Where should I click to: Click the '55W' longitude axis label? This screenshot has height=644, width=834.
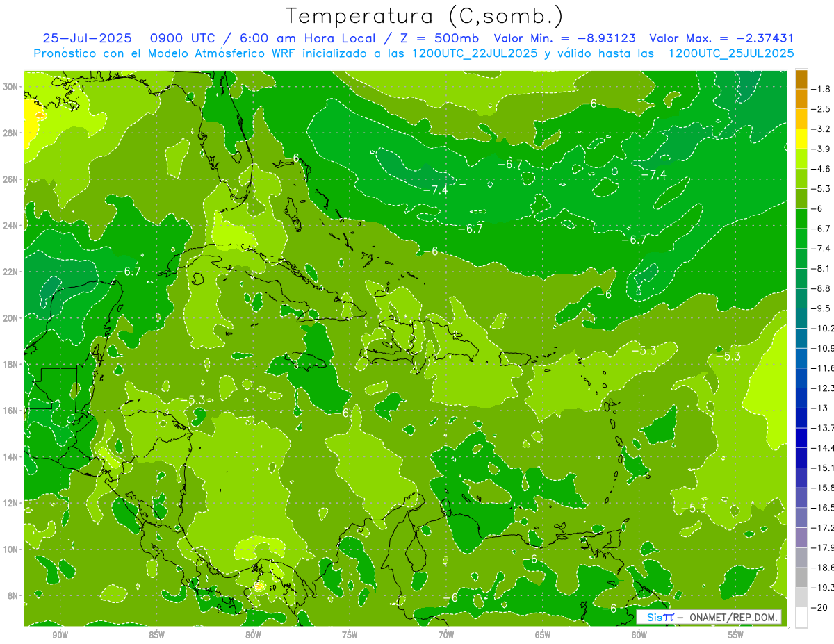[735, 635]
